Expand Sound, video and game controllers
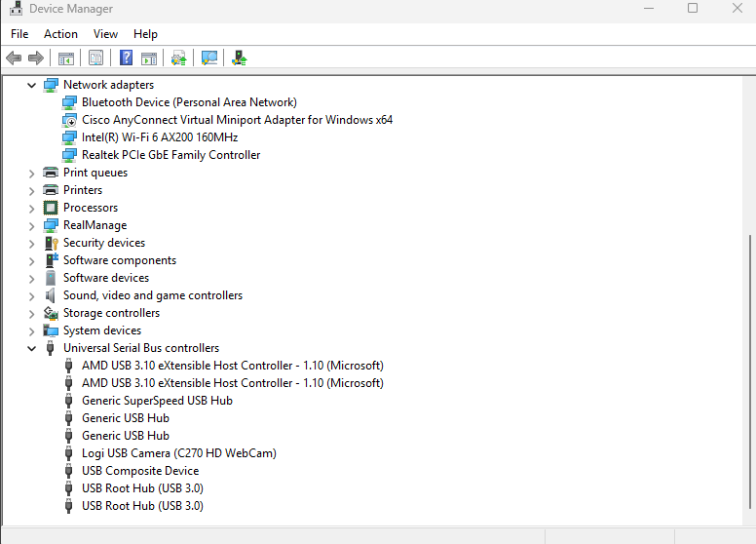Viewport: 756px width, 544px height. coord(32,296)
